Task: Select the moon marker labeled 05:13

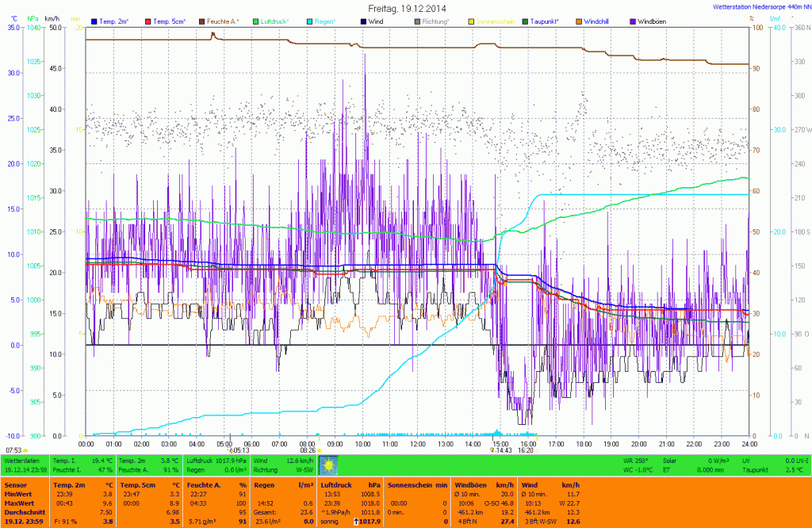Action: click(x=230, y=450)
